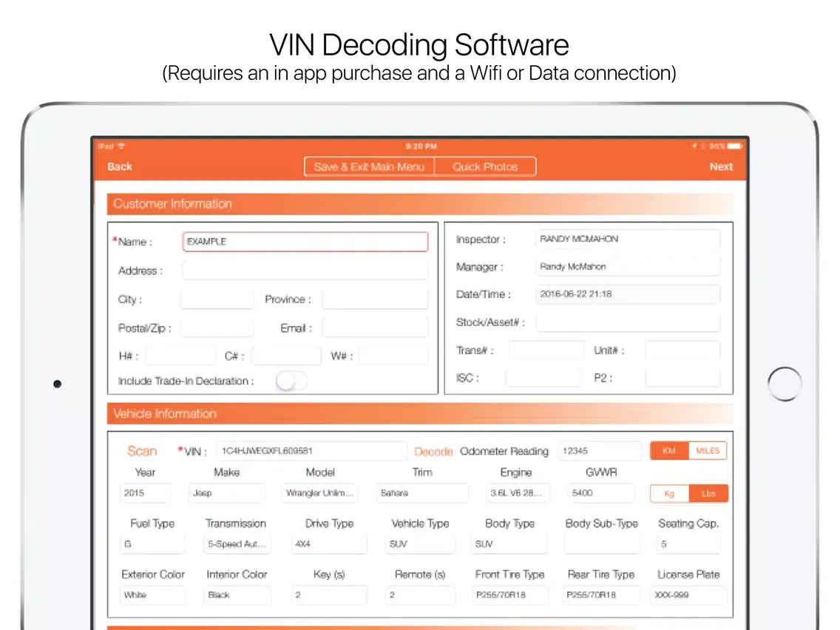Tap the Back button
The width and height of the screenshot is (840, 630).
(120, 166)
